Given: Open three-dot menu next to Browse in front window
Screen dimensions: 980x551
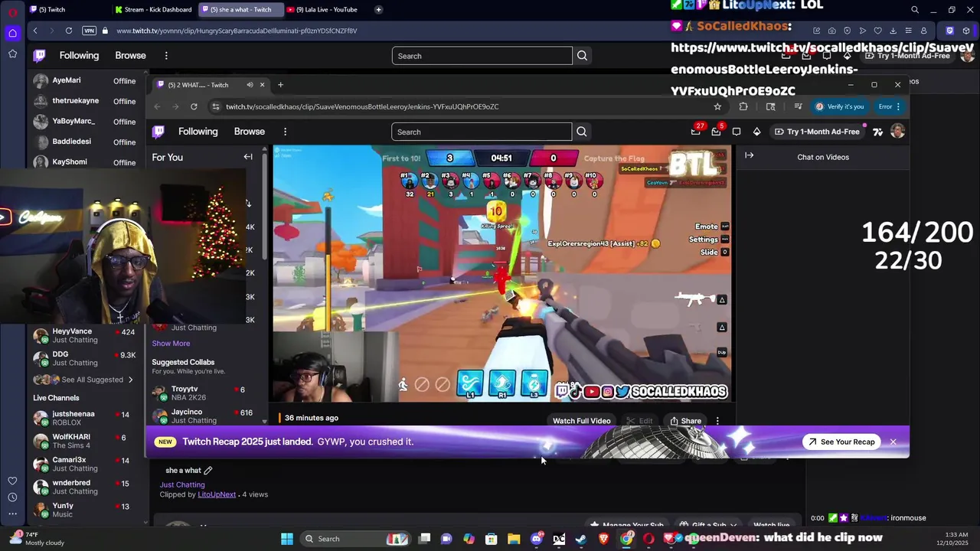Looking at the screenshot, I should click(285, 132).
